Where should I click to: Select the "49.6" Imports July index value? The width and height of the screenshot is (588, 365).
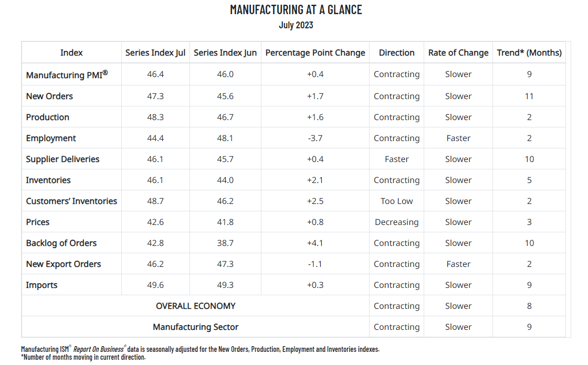(x=155, y=285)
